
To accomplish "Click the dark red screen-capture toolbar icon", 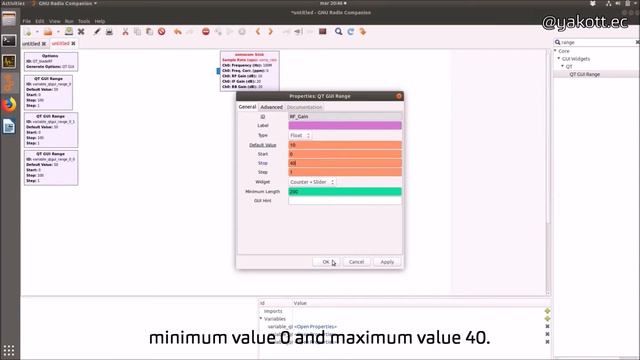I will (x=322, y=31).
